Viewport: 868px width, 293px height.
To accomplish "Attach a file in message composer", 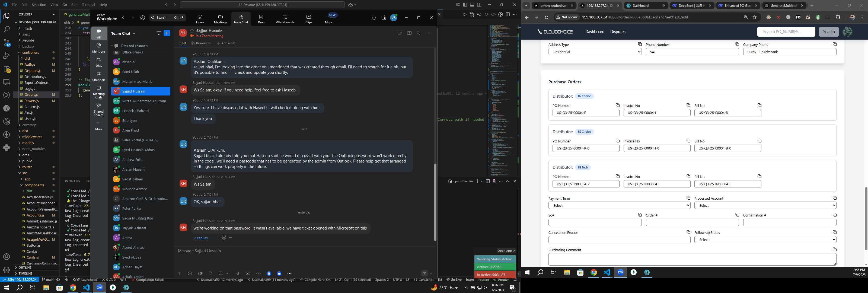I will (210, 273).
